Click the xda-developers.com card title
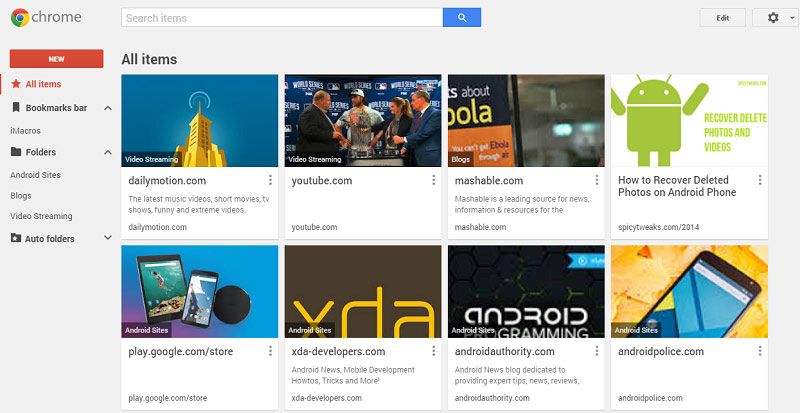 338,352
